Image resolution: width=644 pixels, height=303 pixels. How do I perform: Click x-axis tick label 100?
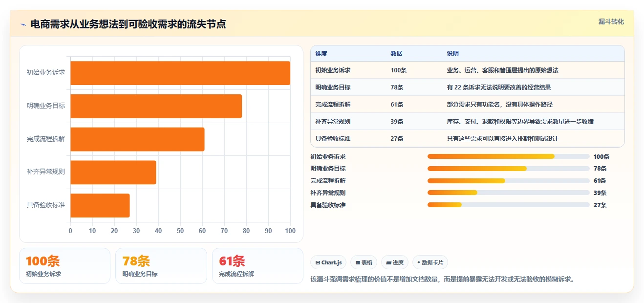tap(290, 231)
